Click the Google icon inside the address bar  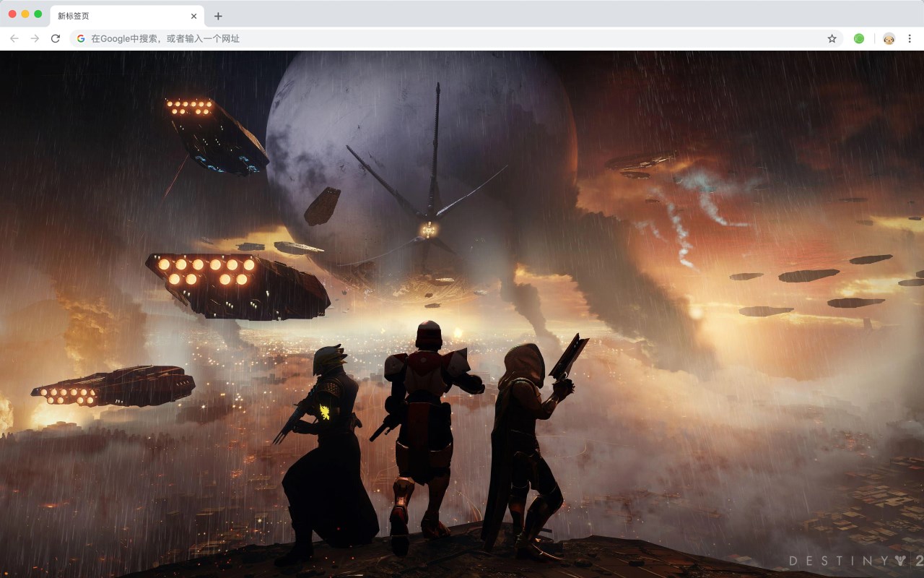[80, 38]
